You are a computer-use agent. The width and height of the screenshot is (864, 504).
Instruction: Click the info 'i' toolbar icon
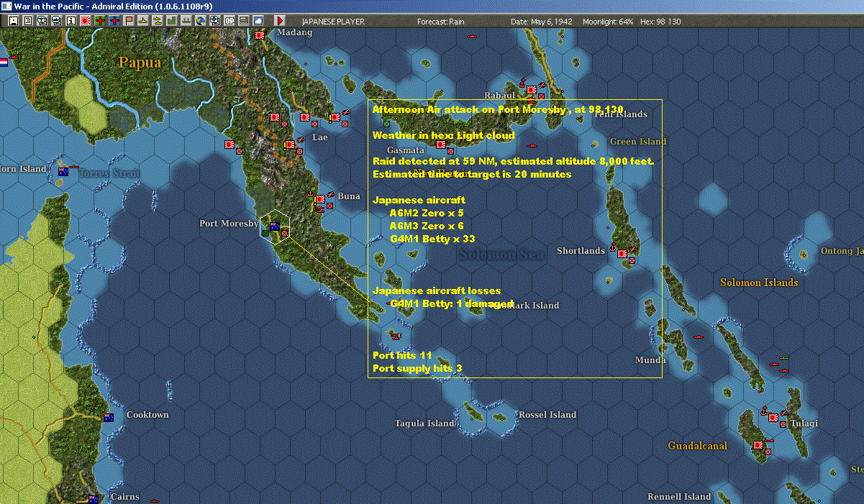[x=71, y=21]
